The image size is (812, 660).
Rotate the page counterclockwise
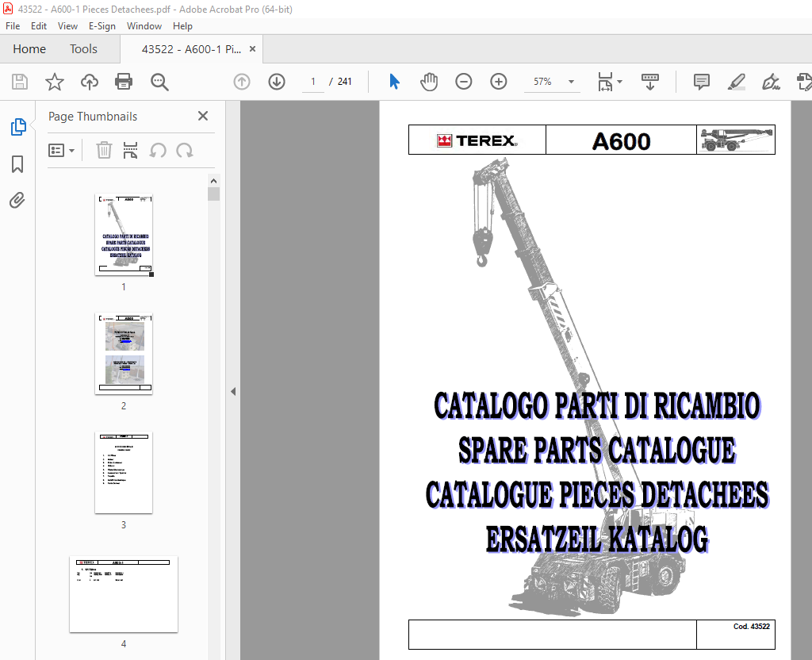coord(158,151)
